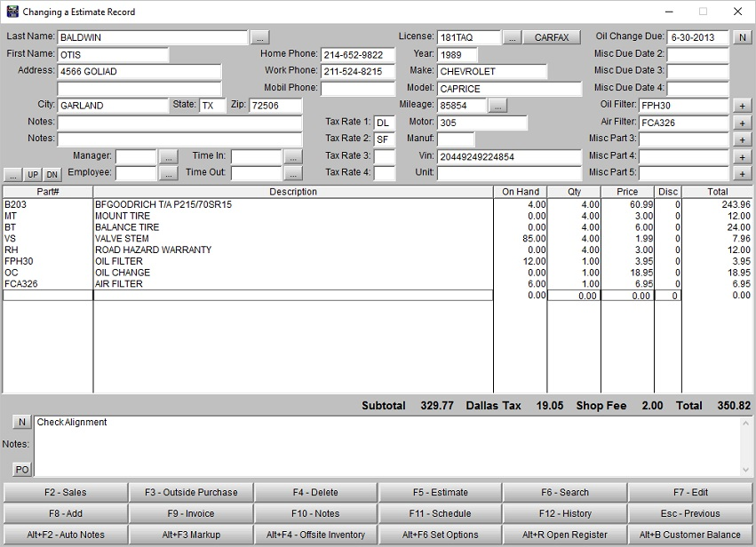Image resolution: width=756 pixels, height=547 pixels.
Task: Go back using Esc - Previous
Action: point(693,515)
